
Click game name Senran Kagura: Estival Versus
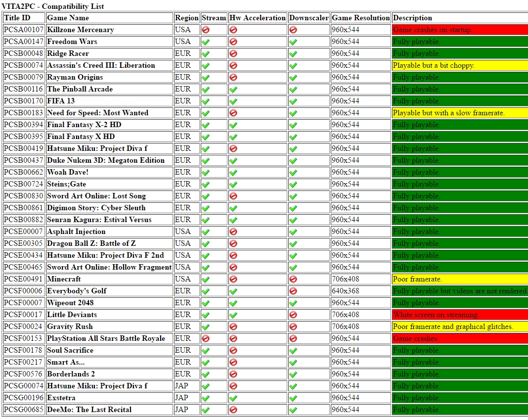(99, 220)
